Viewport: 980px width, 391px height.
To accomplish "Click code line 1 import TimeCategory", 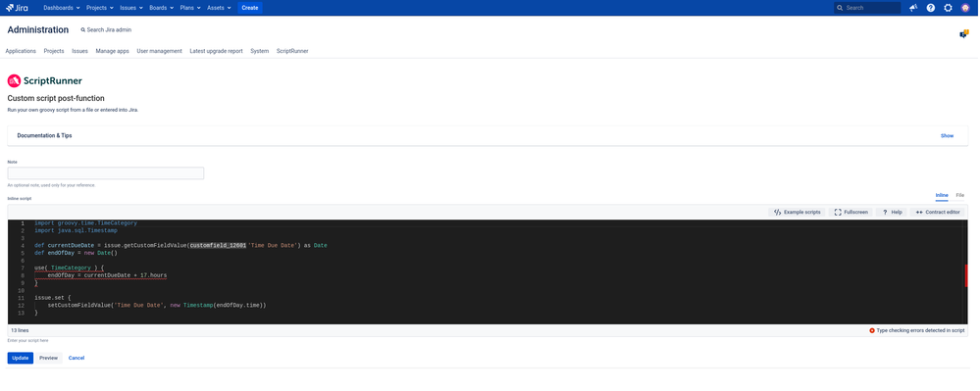I will [x=85, y=223].
